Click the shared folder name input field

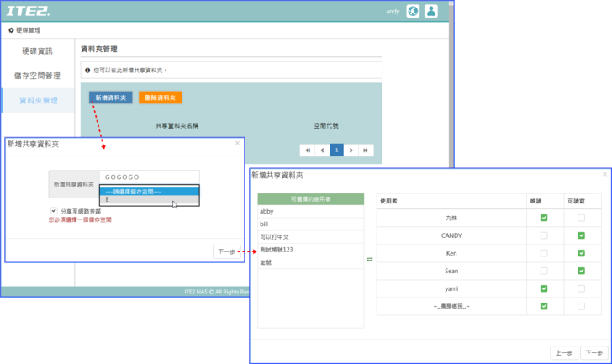point(149,178)
